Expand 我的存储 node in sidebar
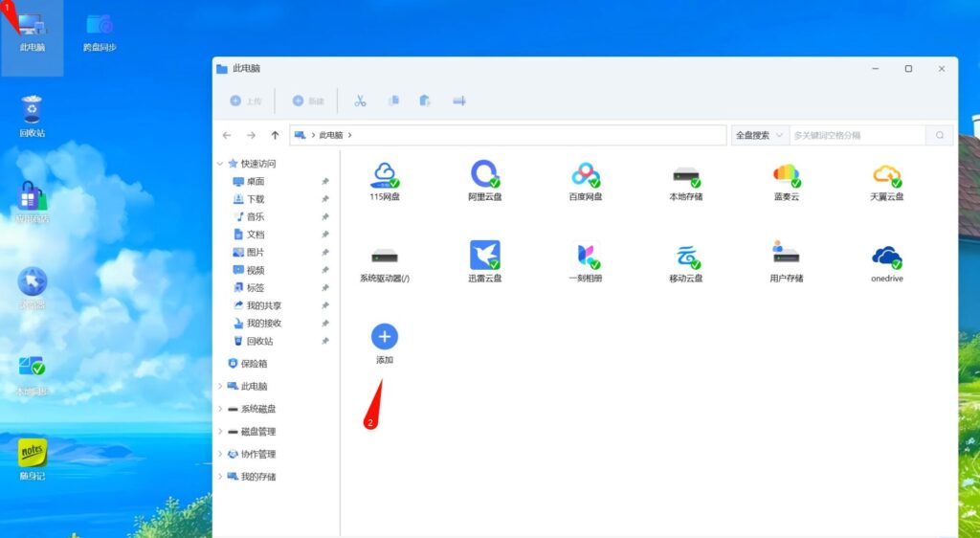This screenshot has height=538, width=980. point(220,476)
